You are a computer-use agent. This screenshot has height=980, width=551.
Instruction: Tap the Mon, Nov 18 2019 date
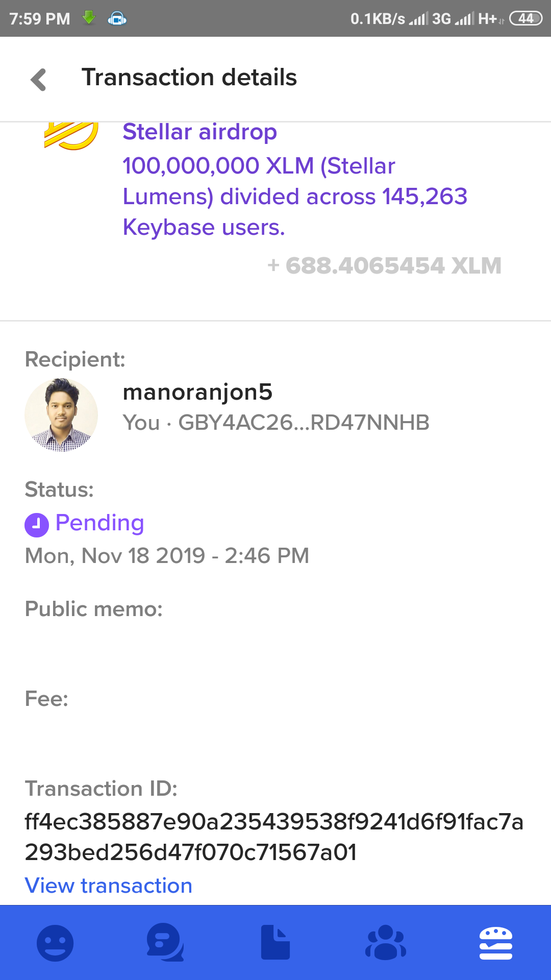tap(167, 556)
